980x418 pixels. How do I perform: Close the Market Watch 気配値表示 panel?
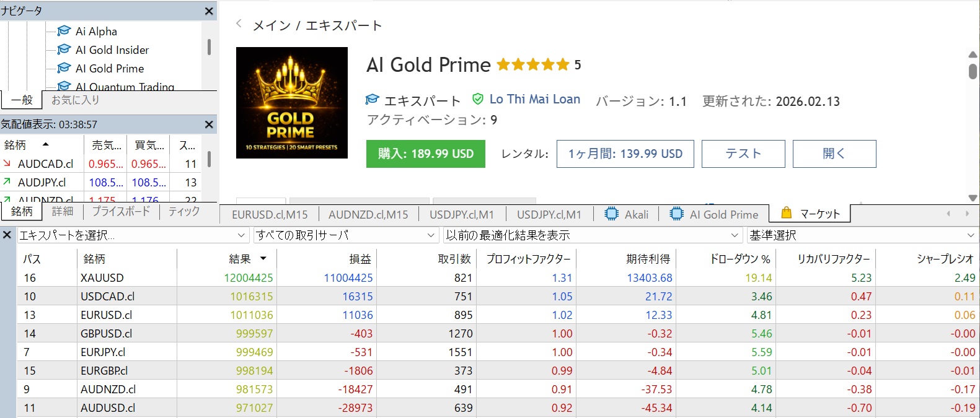tap(209, 124)
